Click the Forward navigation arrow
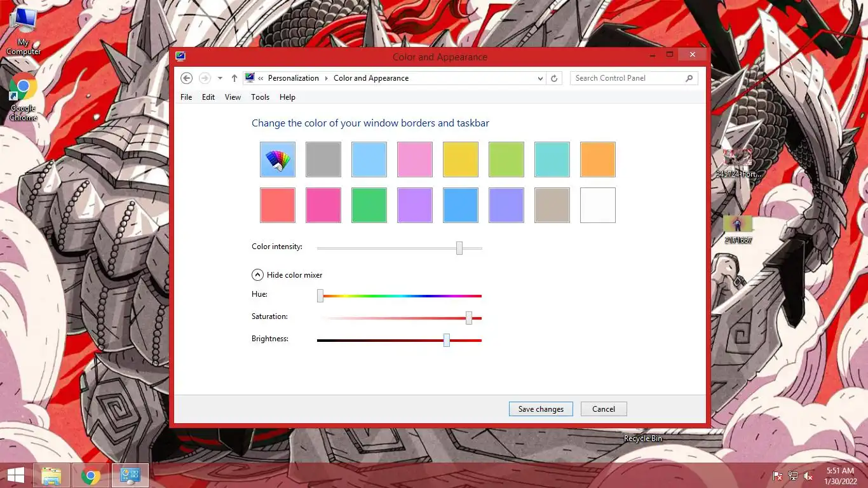Screen dimensions: 868x488 point(205,78)
